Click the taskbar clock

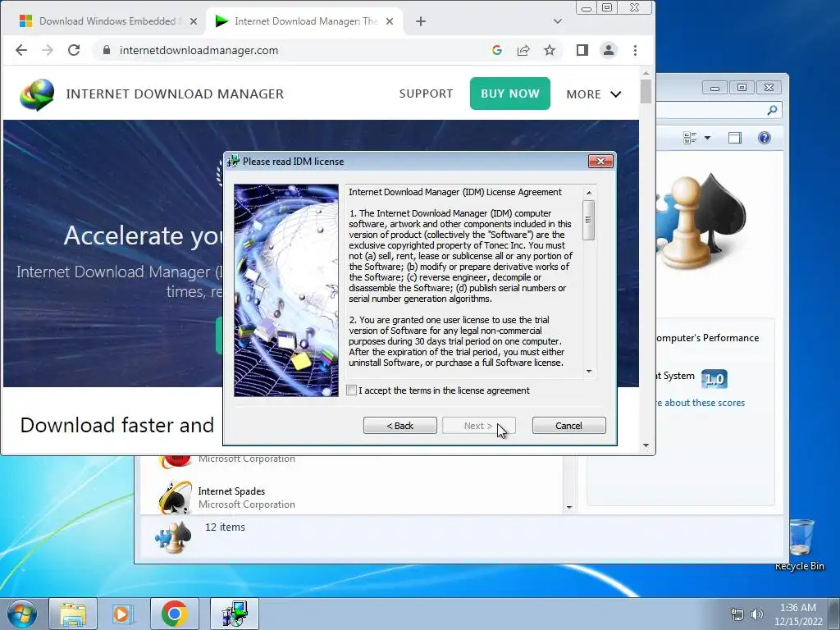(798, 614)
